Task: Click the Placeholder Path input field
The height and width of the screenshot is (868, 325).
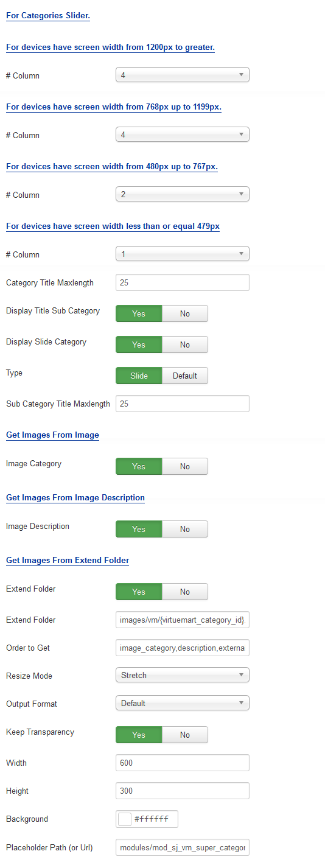Action: (183, 847)
